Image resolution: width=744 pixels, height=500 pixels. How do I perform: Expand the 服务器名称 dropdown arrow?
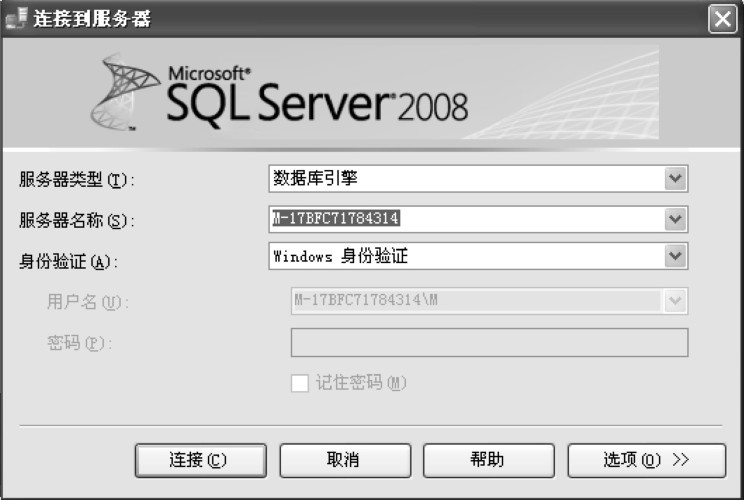[x=676, y=219]
